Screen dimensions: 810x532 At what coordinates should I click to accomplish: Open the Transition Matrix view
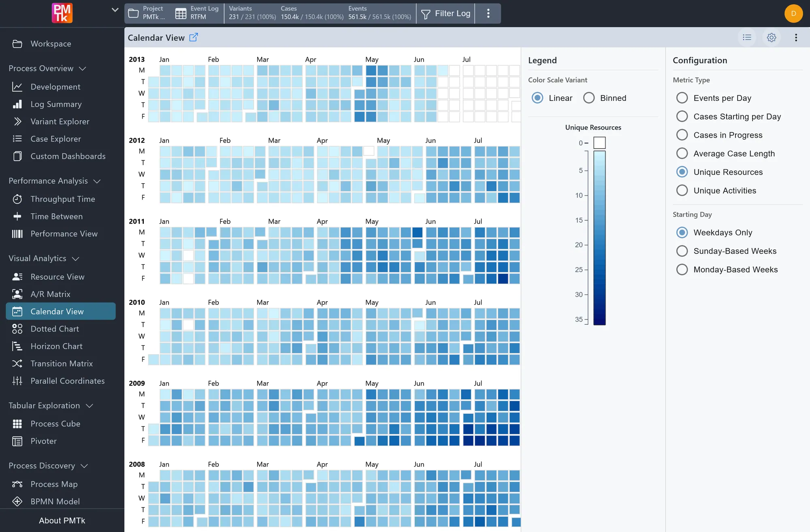click(61, 364)
